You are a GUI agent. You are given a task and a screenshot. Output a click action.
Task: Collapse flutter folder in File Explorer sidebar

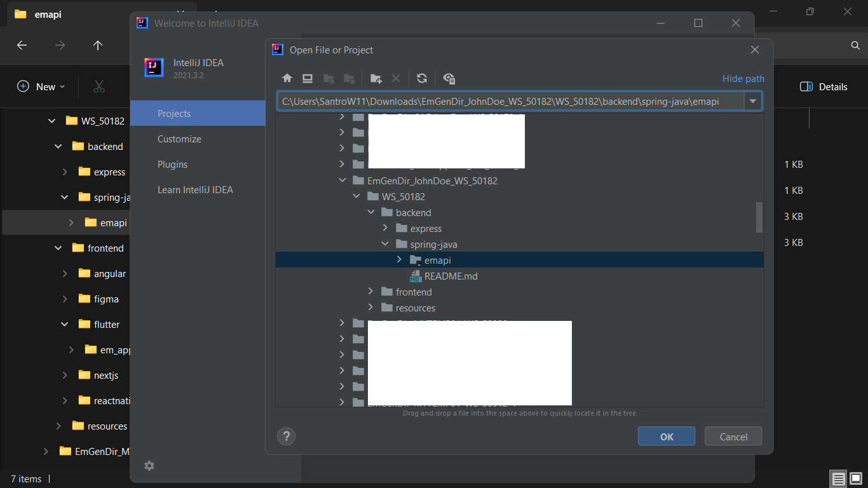65,324
